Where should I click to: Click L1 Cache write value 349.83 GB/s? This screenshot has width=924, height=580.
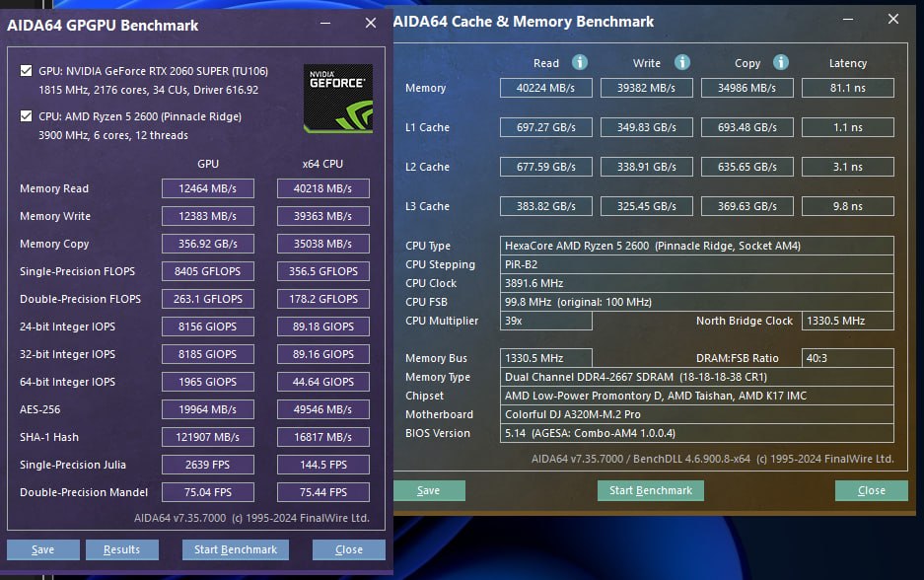(x=647, y=127)
